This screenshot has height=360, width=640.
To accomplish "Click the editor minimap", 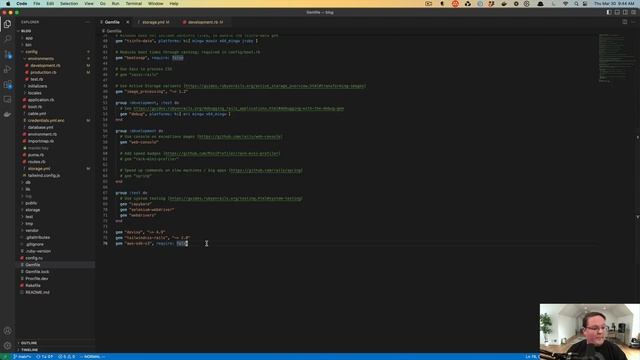I will pos(616,58).
